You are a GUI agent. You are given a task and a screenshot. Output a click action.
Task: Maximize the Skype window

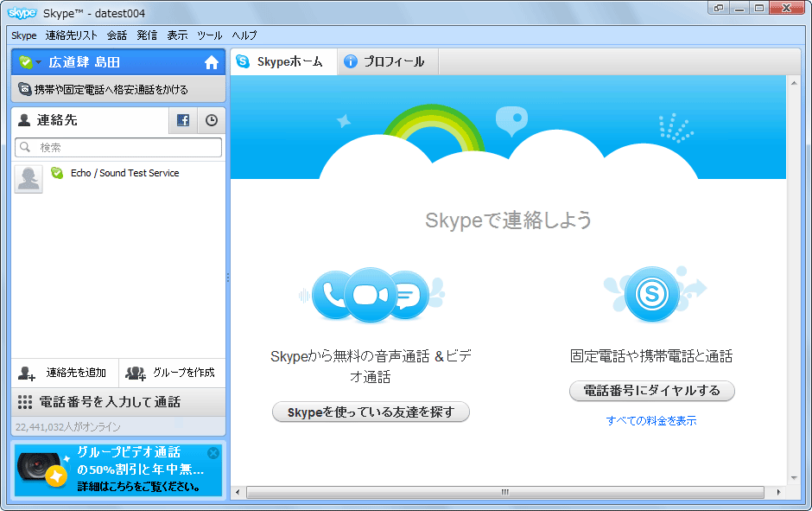point(759,8)
